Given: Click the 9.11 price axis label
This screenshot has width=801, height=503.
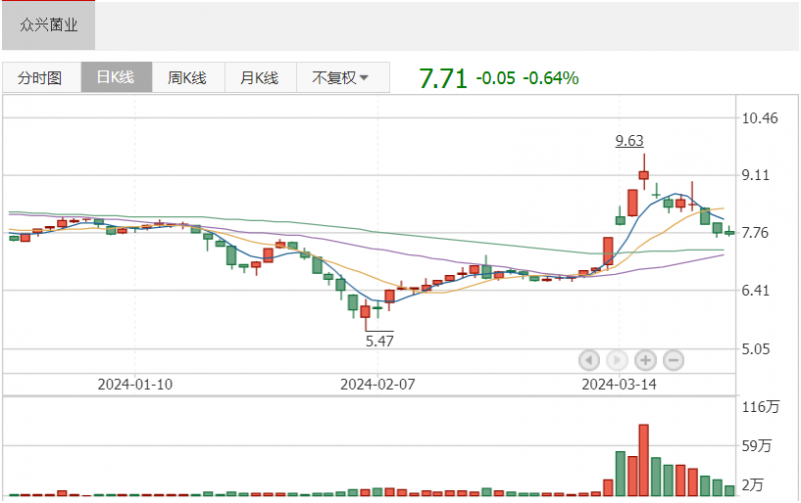Looking at the screenshot, I should pyautogui.click(x=756, y=175).
